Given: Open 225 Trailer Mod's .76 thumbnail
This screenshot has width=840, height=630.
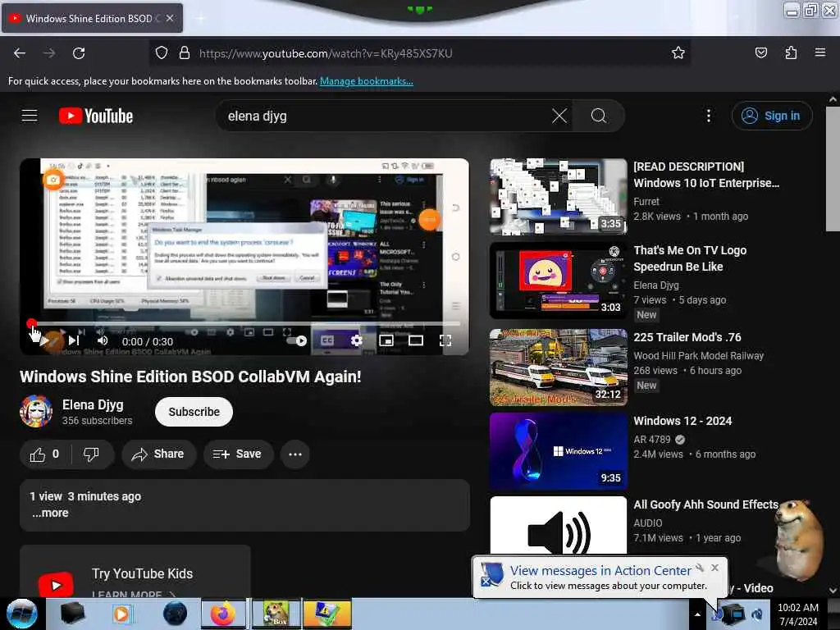Looking at the screenshot, I should click(558, 367).
